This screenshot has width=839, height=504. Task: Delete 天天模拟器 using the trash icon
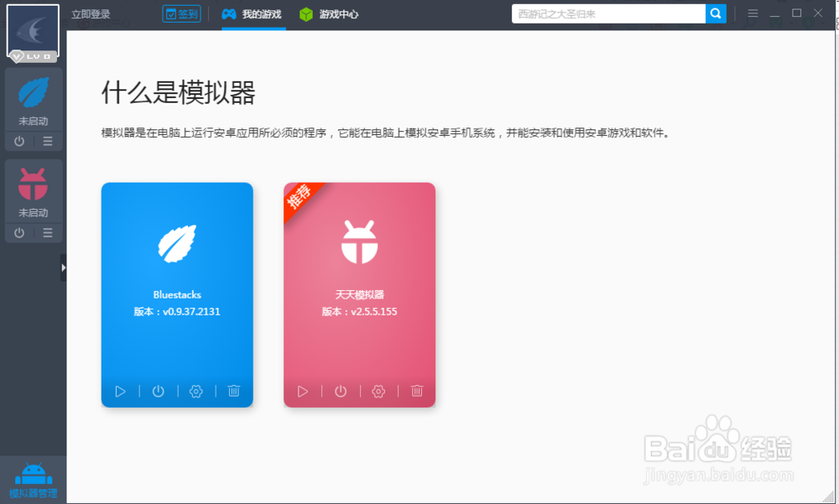point(417,391)
